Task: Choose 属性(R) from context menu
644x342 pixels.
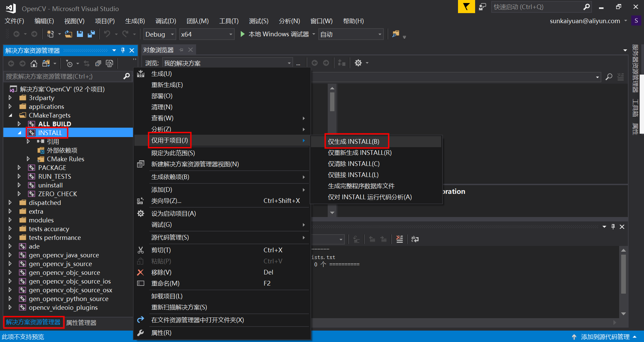Action: pos(222,333)
